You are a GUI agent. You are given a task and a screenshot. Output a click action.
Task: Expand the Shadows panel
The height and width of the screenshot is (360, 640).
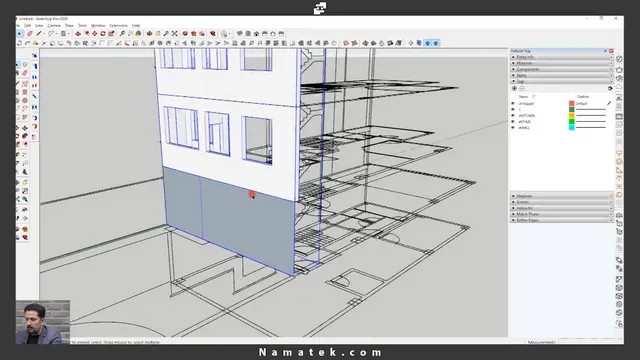(x=561, y=196)
